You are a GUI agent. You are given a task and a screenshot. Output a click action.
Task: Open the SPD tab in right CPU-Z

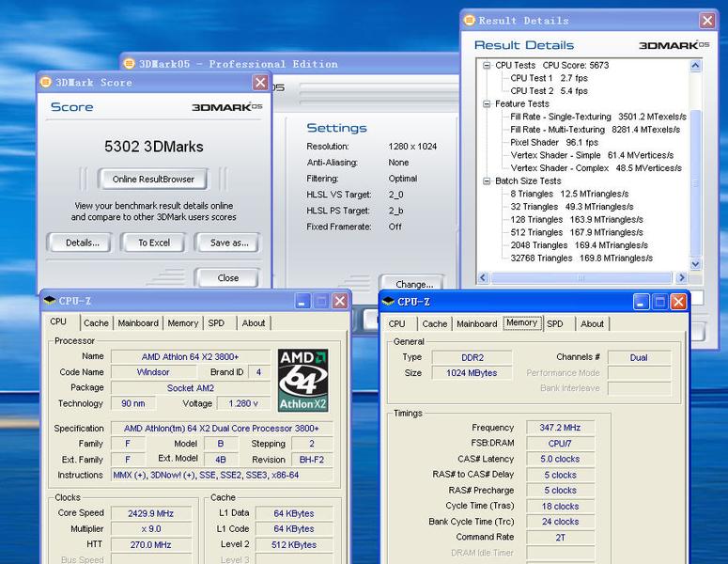pos(555,323)
